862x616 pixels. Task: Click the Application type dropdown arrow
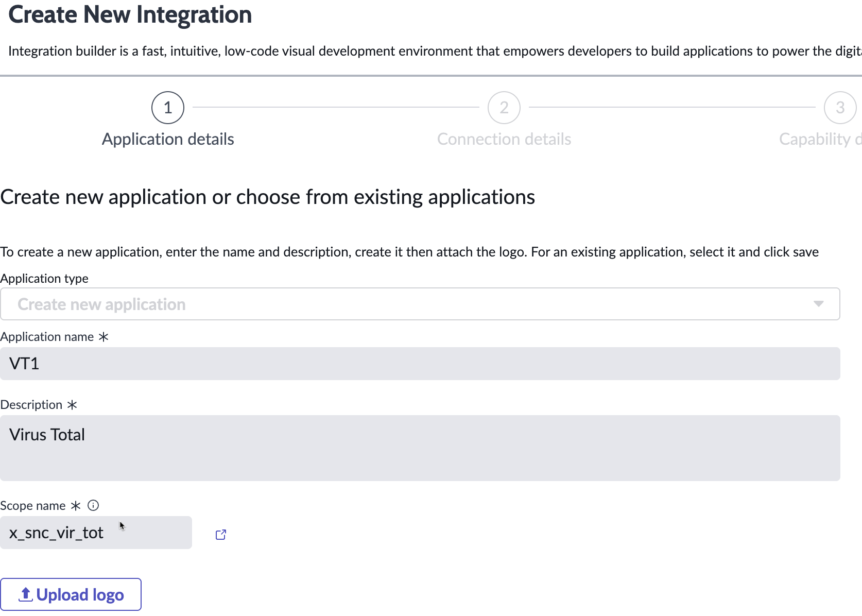(x=818, y=304)
